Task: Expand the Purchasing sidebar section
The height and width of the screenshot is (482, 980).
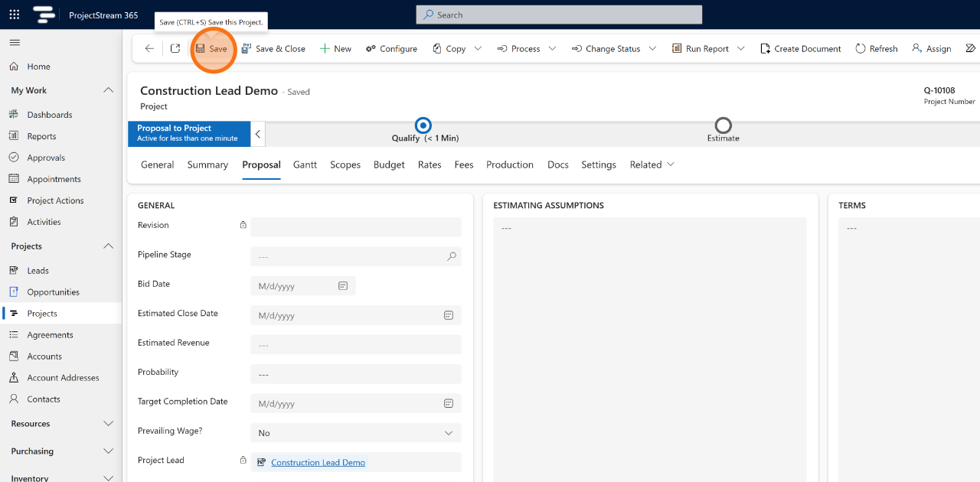Action: point(108,451)
